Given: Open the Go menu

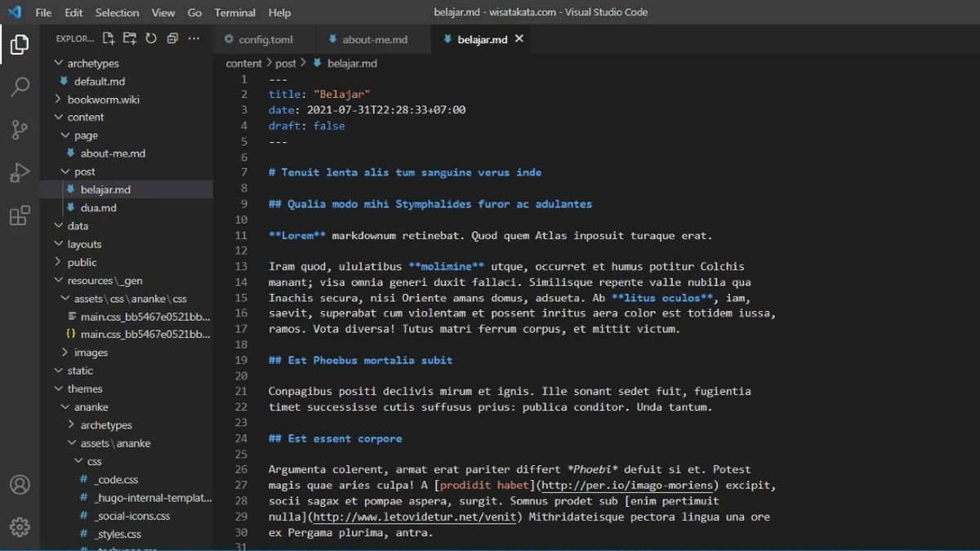Looking at the screenshot, I should click(194, 12).
